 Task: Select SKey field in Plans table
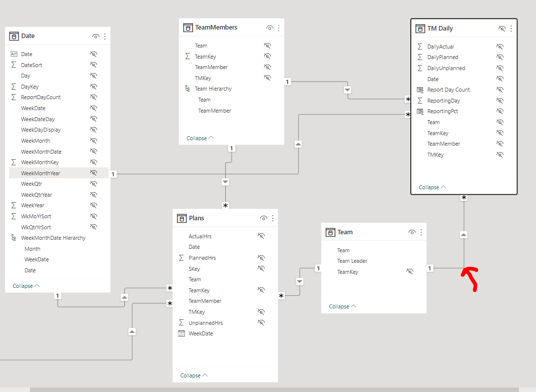194,269
